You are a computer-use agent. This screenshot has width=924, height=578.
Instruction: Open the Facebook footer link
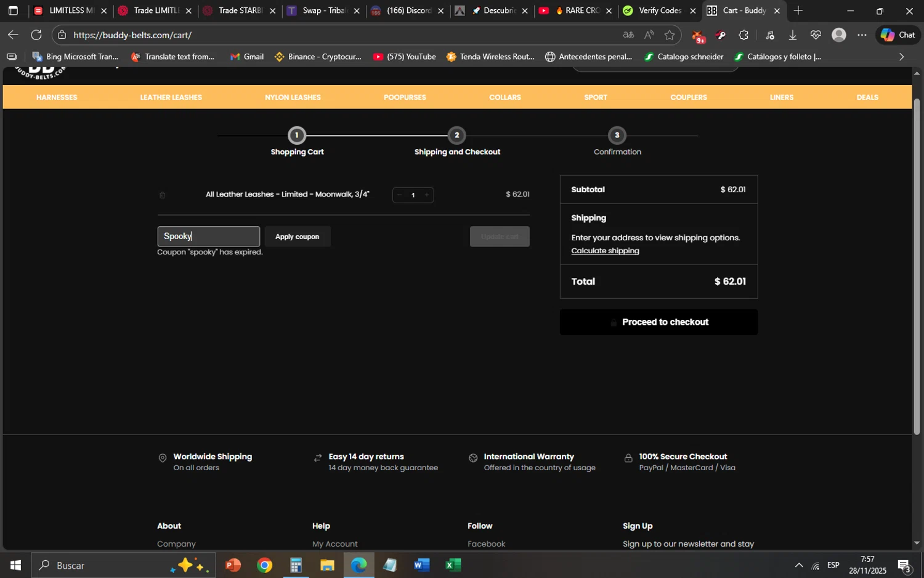pos(486,544)
